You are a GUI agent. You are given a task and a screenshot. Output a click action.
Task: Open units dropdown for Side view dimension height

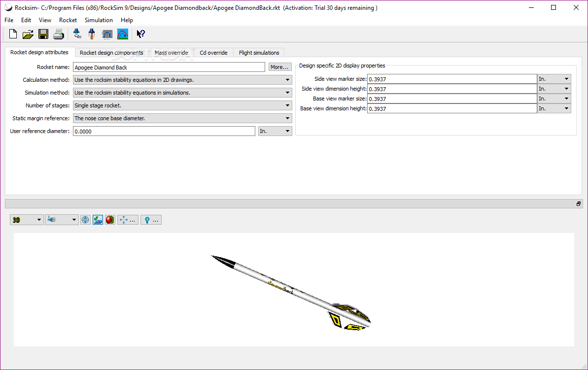[x=554, y=89]
